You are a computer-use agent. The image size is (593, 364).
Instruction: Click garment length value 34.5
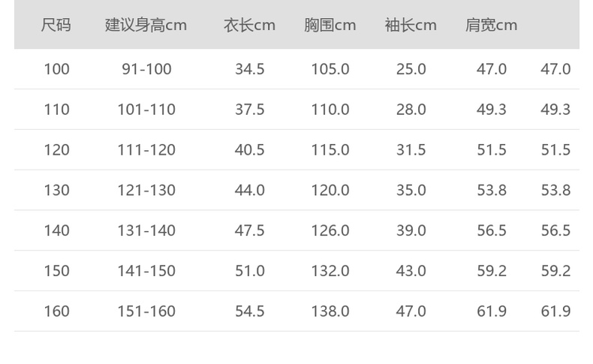point(250,70)
